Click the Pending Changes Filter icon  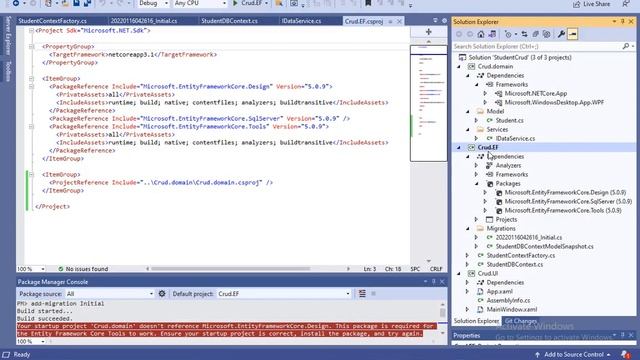point(509,34)
